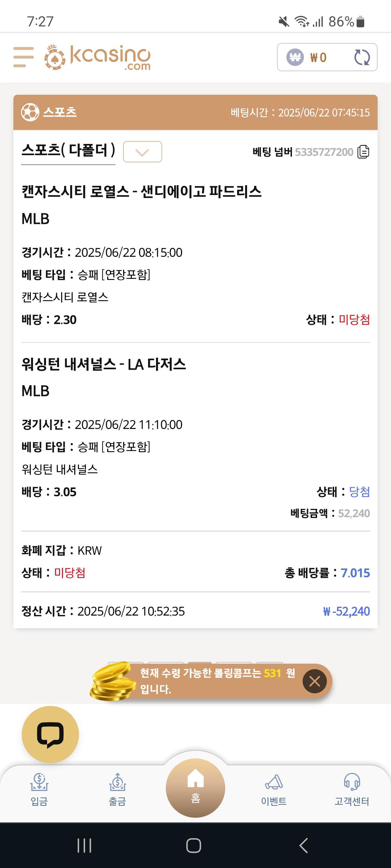Tap the rolling comp coins banner
Screen dimensions: 391x868
click(x=211, y=681)
